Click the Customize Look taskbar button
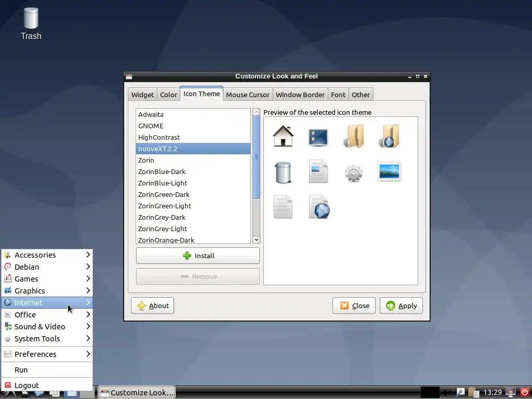This screenshot has width=532, height=399. coord(137,393)
